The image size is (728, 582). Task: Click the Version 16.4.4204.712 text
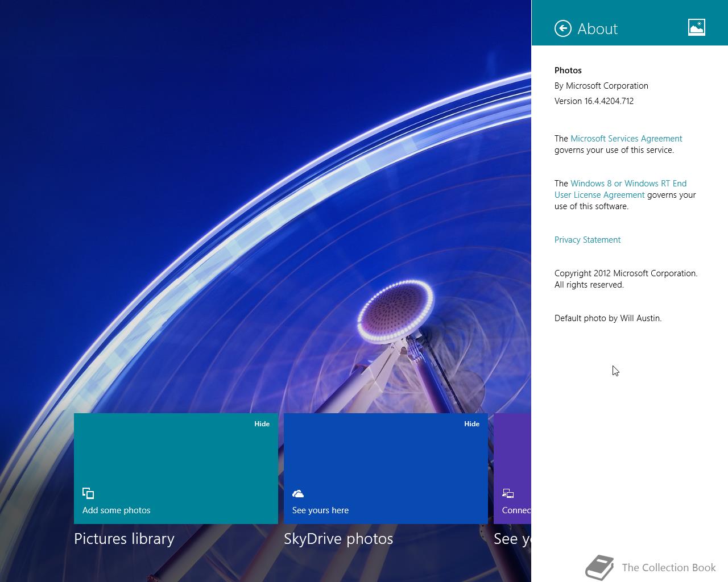pos(594,101)
